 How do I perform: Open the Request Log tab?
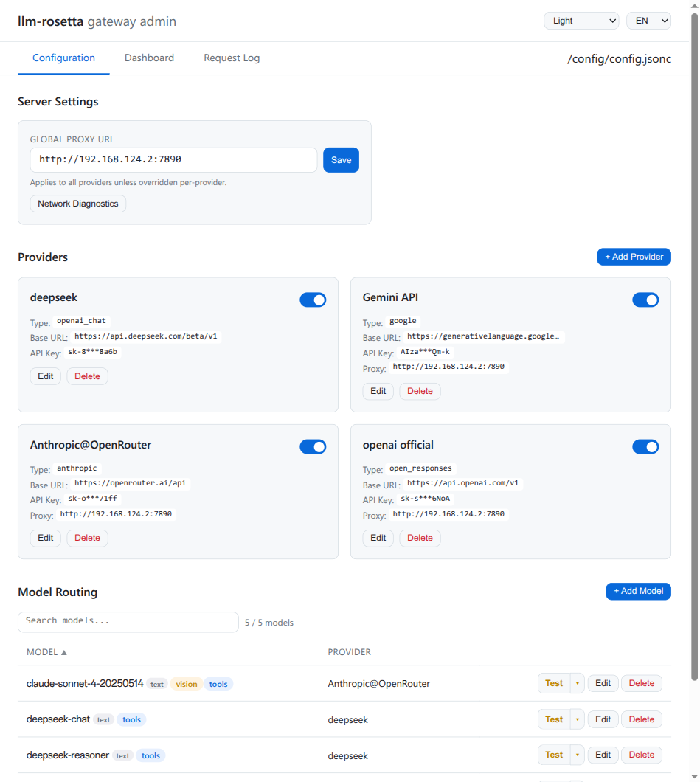[232, 58]
